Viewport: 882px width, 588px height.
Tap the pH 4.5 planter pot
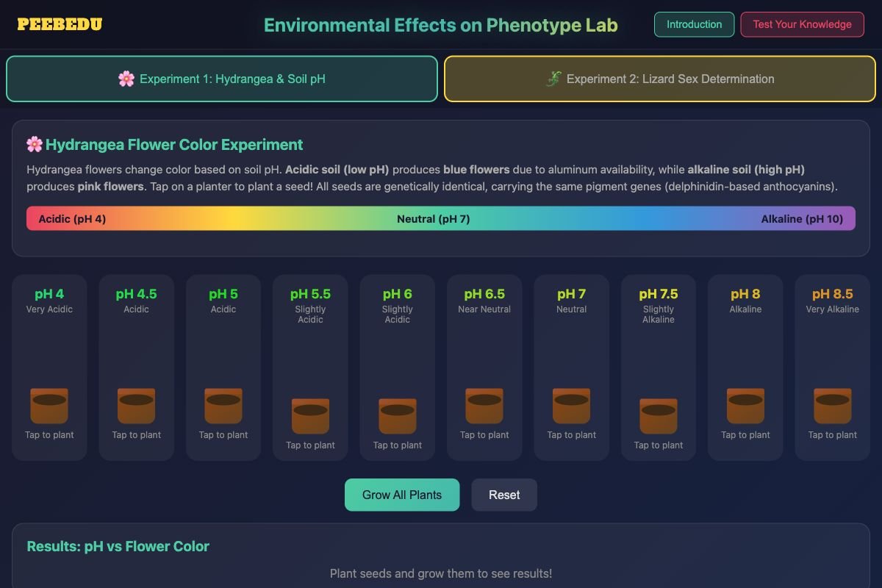[136, 404]
